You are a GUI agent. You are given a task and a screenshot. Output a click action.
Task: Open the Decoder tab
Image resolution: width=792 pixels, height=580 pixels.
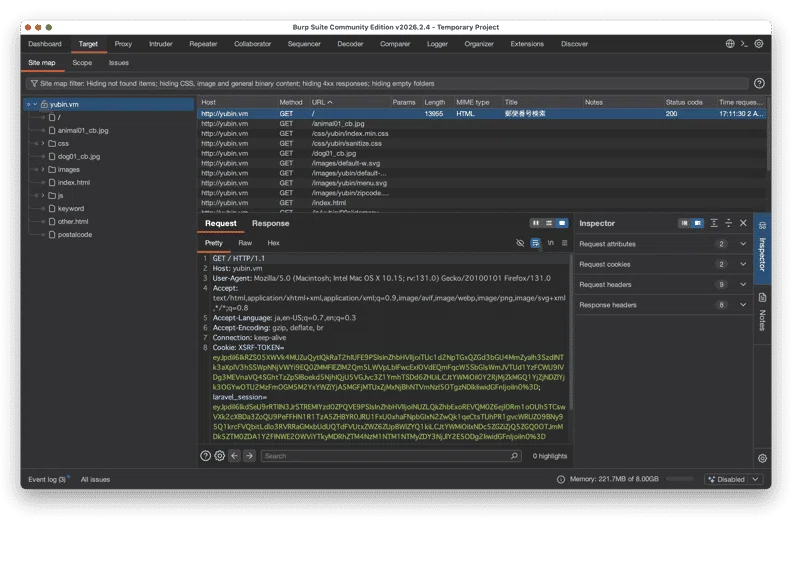(350, 44)
